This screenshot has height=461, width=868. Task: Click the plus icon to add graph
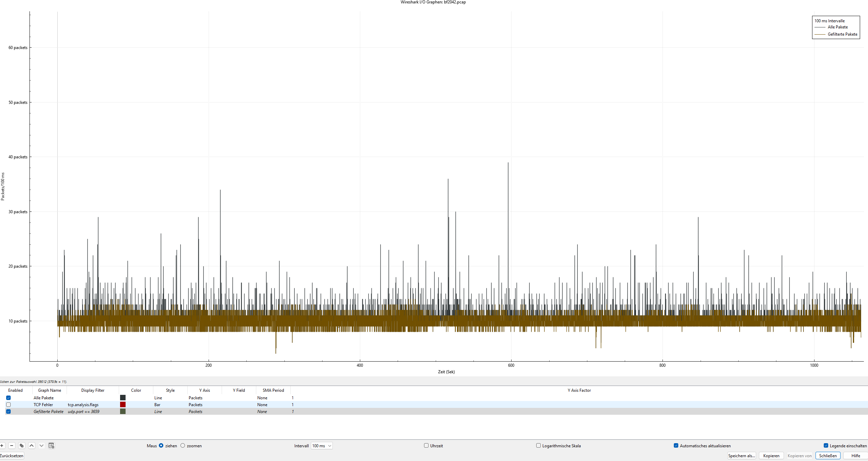(x=2, y=446)
